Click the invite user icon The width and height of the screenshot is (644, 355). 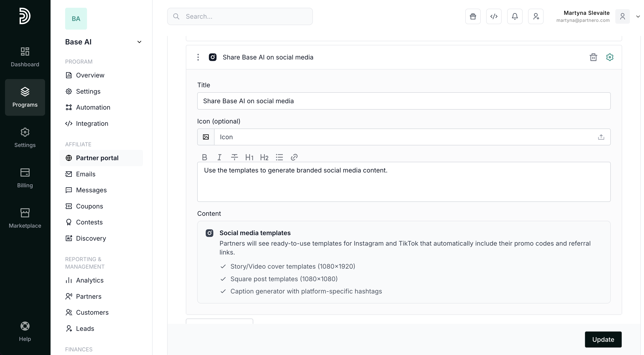tap(536, 16)
